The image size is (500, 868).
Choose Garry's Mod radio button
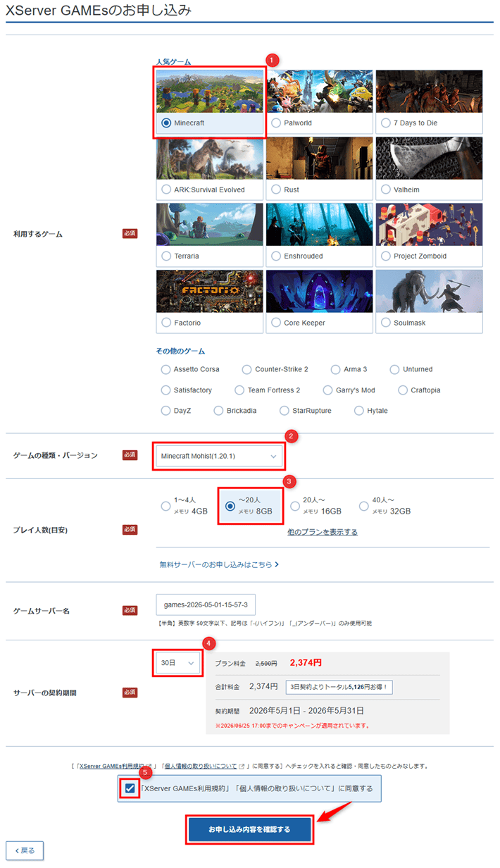pyautogui.click(x=328, y=390)
